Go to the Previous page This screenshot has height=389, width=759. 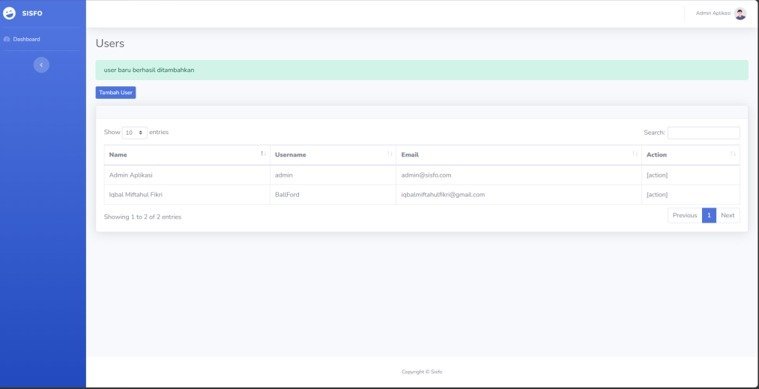(x=684, y=215)
